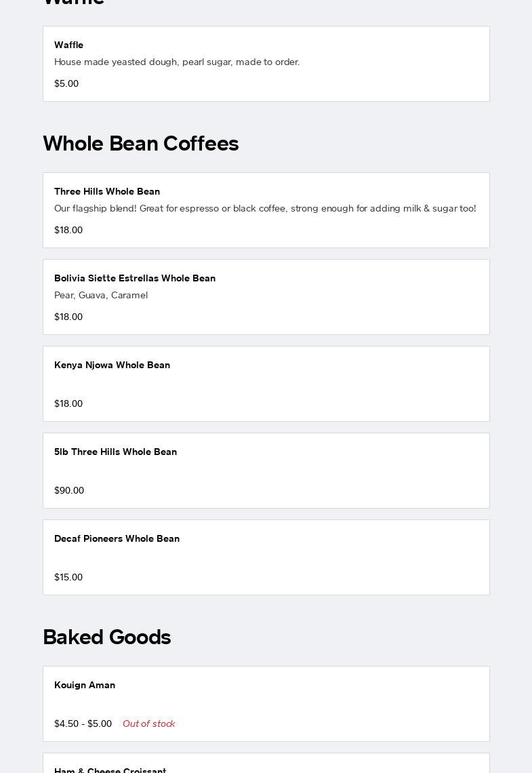Click the Waffle description about yeasted dough

pos(177,62)
